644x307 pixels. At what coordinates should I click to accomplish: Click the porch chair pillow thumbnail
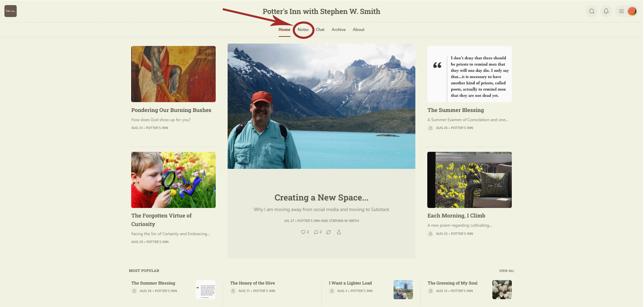pos(470,180)
